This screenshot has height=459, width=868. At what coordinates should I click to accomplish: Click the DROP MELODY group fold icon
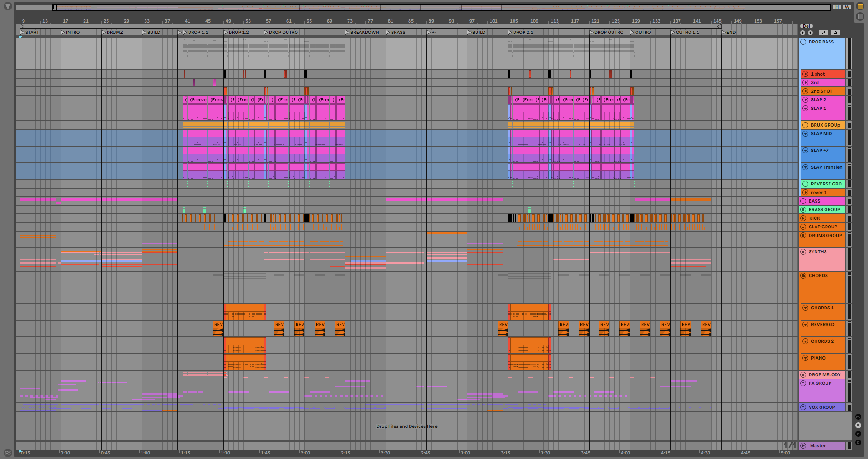tap(803, 374)
